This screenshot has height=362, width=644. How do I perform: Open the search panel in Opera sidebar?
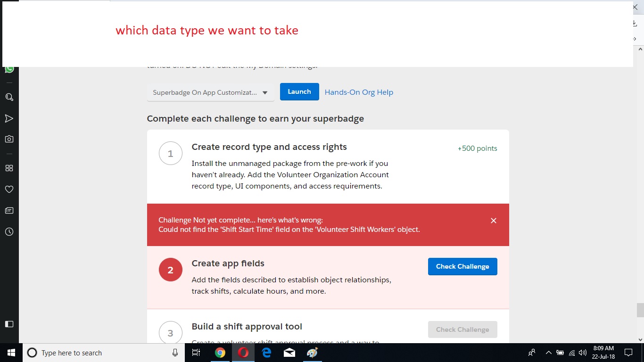pyautogui.click(x=9, y=97)
